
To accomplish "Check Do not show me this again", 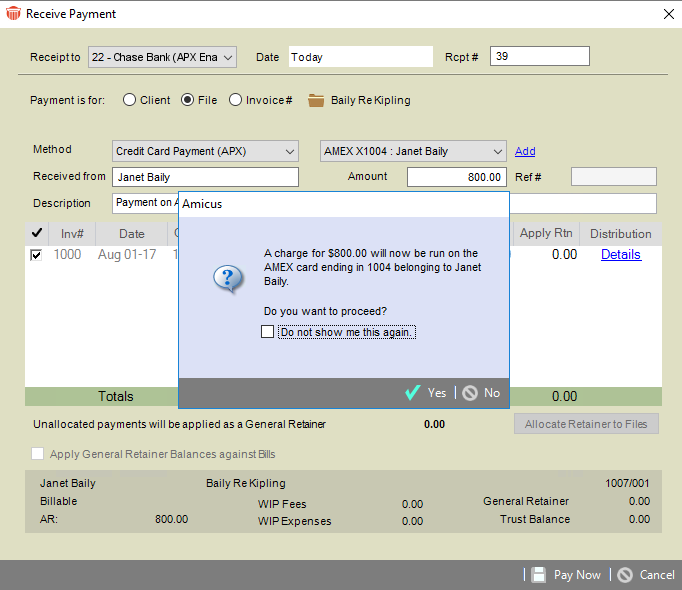I will pyautogui.click(x=267, y=332).
